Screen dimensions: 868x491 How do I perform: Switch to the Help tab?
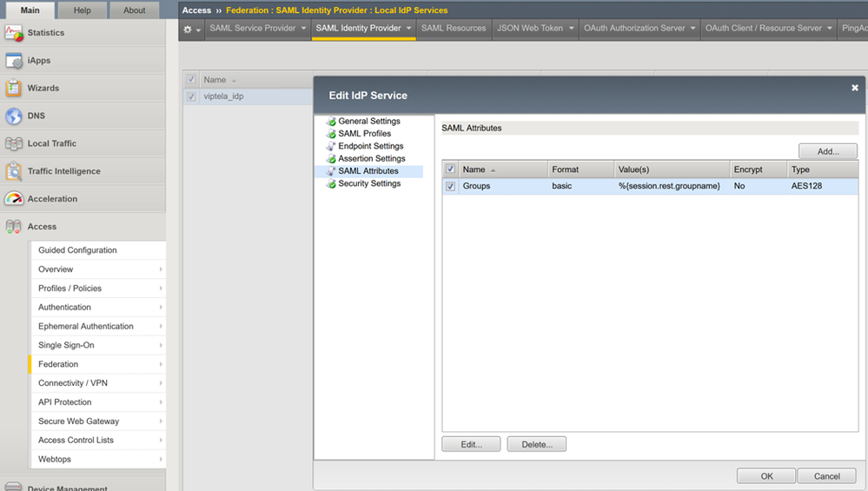coord(82,10)
